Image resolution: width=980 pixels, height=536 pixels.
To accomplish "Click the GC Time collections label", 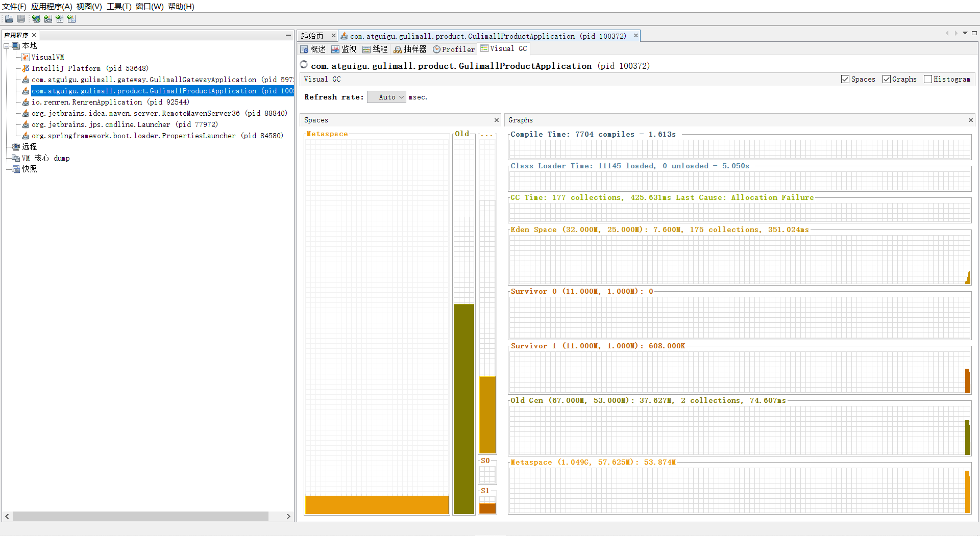I will coord(662,198).
